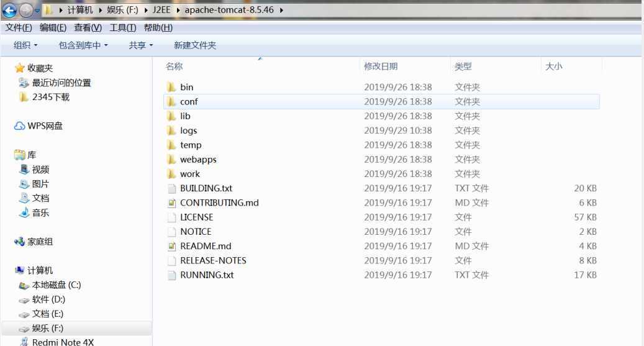This screenshot has height=346, width=644.
Task: Open the 包含到库中 dropdown in the toolbar
Action: click(x=83, y=45)
